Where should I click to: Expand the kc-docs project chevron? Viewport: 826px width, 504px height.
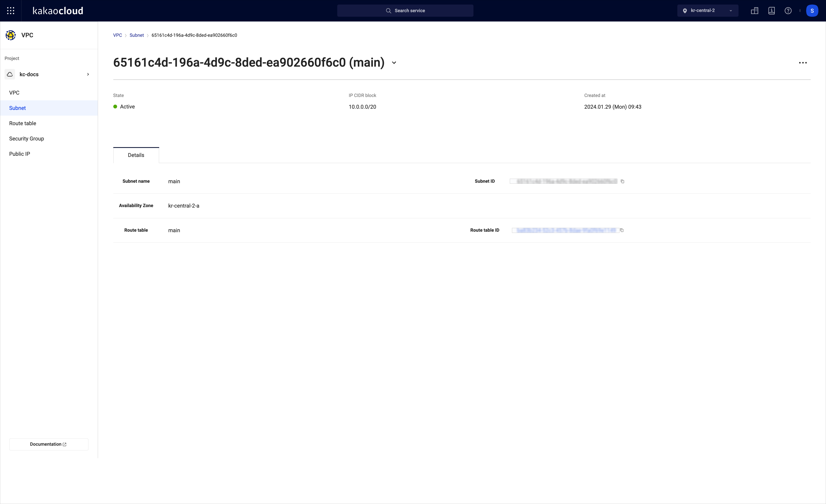coord(88,74)
